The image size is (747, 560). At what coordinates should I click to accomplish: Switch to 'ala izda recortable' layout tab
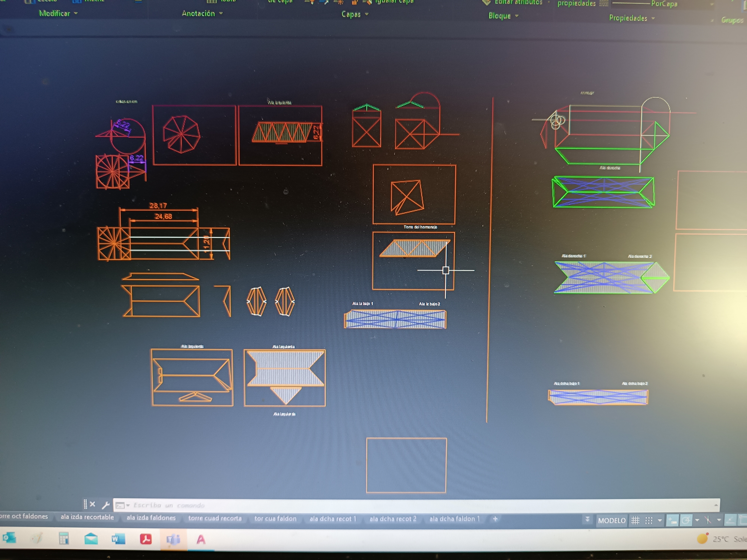87,517
